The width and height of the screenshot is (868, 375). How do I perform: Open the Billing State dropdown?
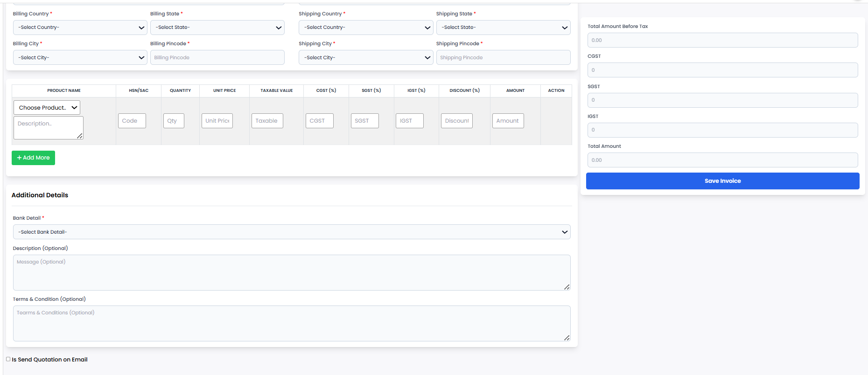pos(217,28)
